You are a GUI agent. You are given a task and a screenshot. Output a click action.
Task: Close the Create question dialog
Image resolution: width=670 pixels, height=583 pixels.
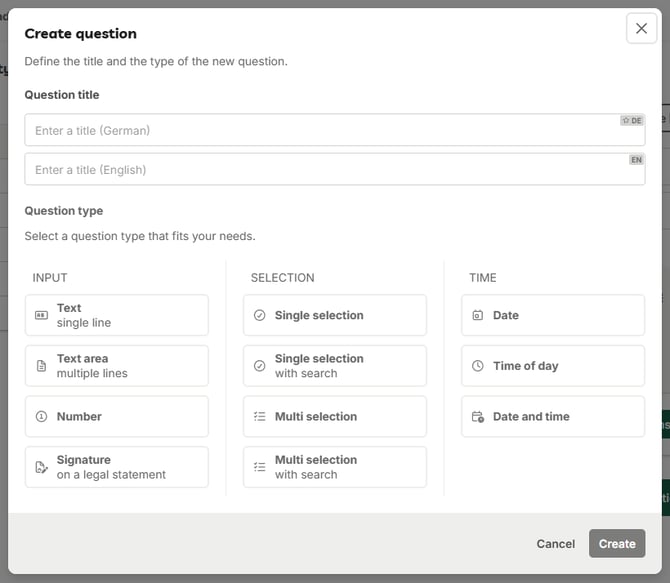tap(641, 29)
